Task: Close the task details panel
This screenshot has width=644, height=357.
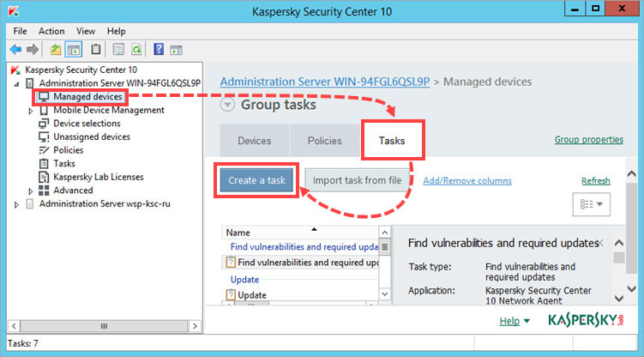Action: coord(600,243)
